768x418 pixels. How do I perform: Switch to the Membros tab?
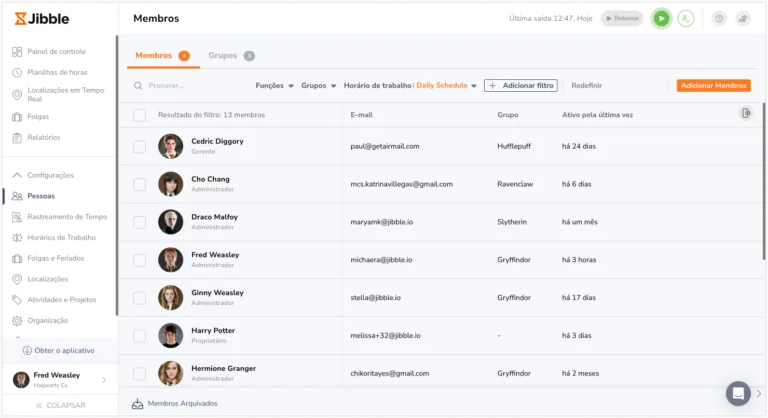tap(162, 56)
